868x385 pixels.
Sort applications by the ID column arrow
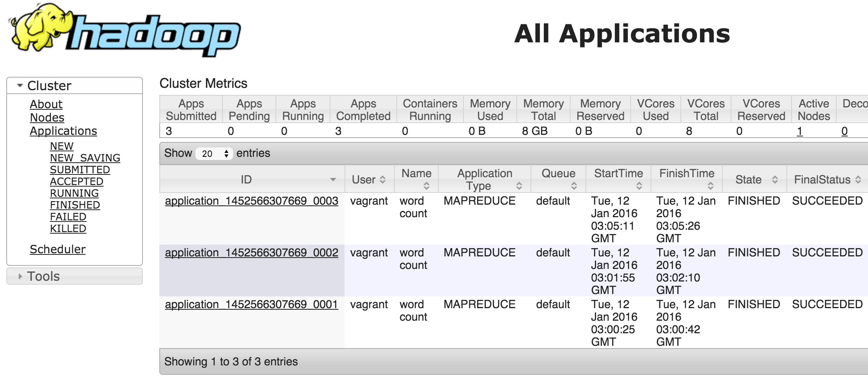[333, 180]
